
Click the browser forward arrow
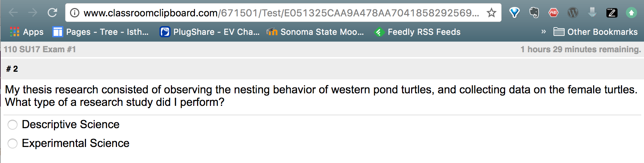(33, 13)
